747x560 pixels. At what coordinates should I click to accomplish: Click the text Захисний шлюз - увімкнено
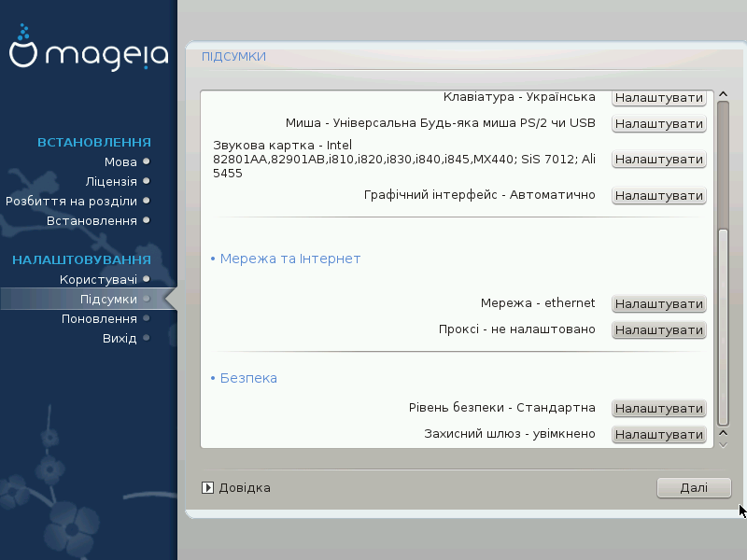pos(510,434)
